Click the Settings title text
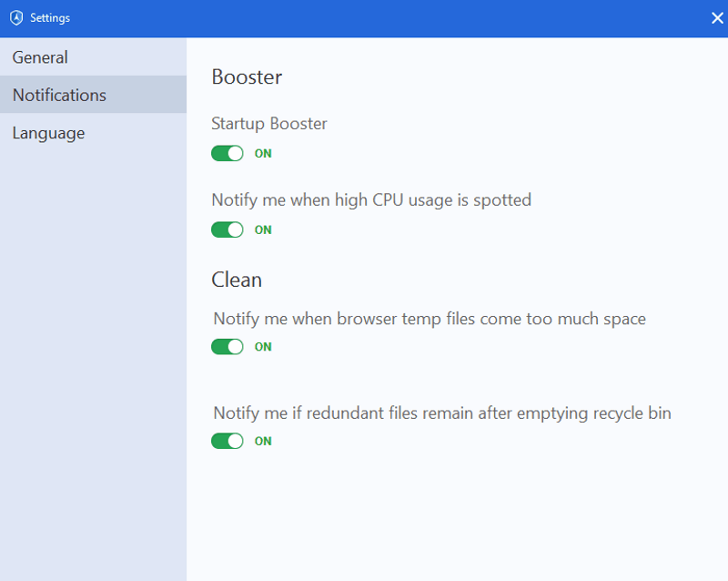 (50, 18)
